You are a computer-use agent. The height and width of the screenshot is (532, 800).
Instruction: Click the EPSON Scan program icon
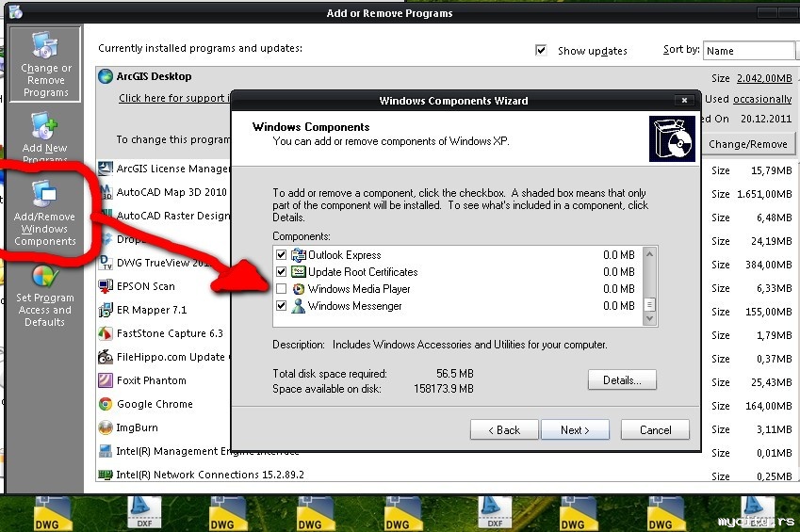[106, 286]
